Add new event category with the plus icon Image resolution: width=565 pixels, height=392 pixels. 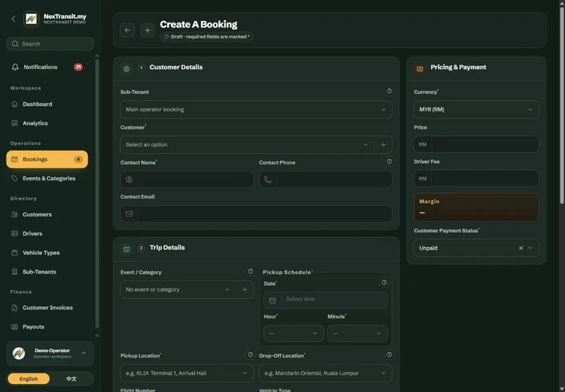(x=245, y=289)
